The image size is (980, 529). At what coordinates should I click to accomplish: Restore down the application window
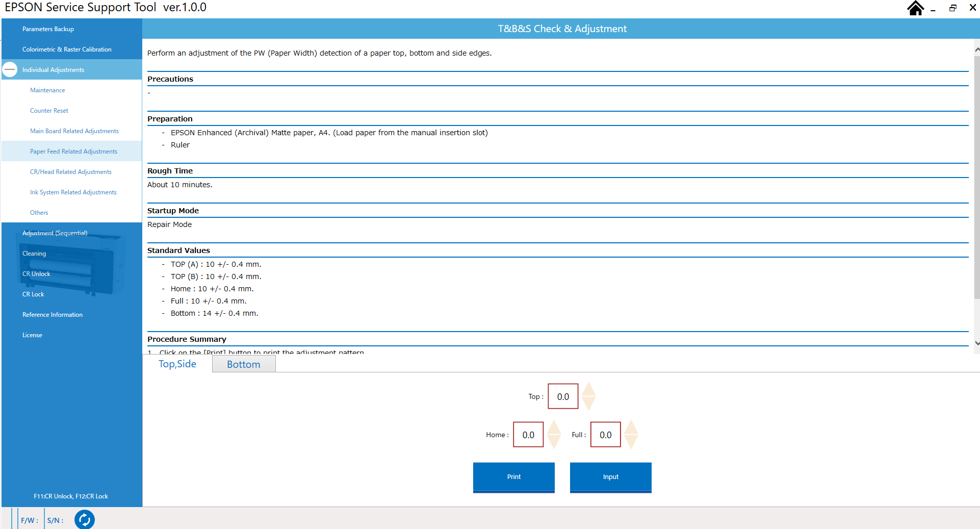click(x=952, y=8)
